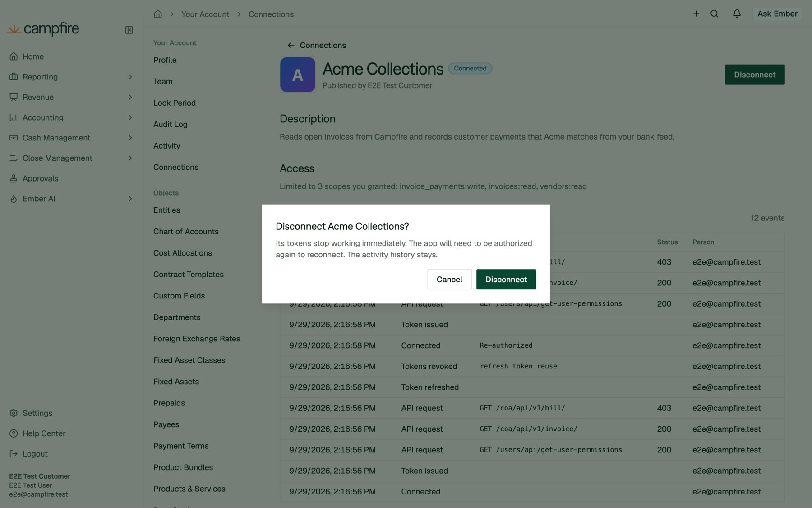Viewport: 812px width, 508px height.
Task: Click the back arrow beside Connections
Action: (x=291, y=45)
